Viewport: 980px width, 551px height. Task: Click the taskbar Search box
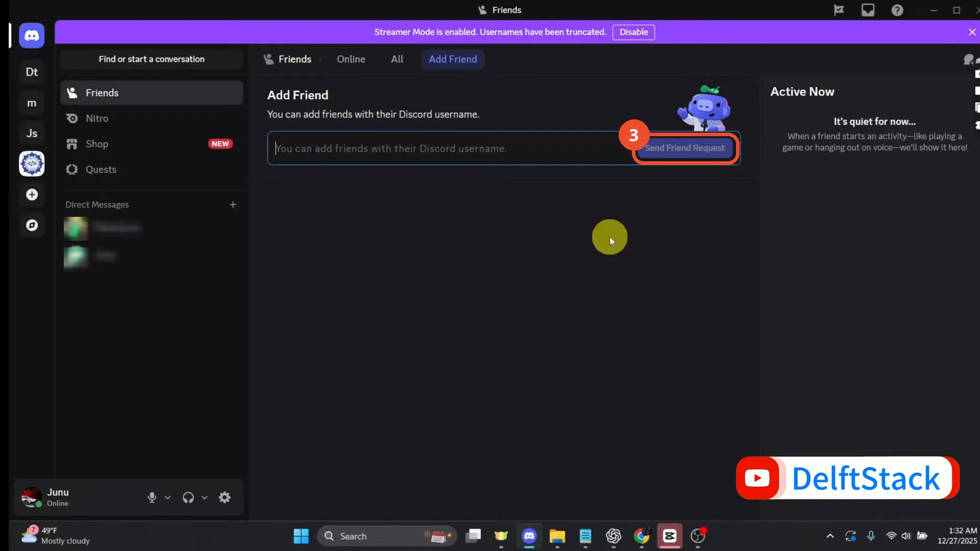[387, 536]
